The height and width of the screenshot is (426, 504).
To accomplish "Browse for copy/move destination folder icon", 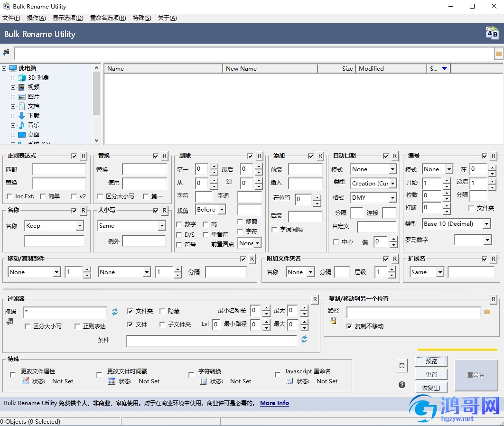I will tap(487, 311).
